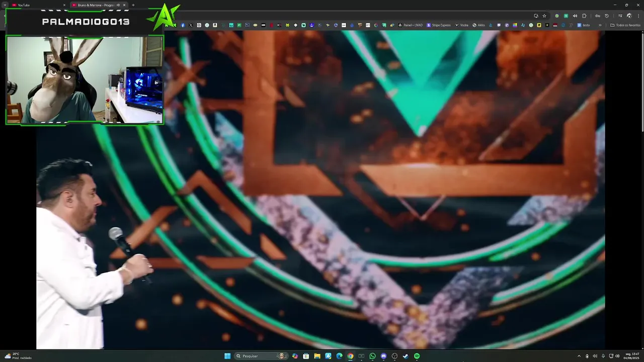The width and height of the screenshot is (644, 362).
Task: Open Steam from taskbar
Action: [x=406, y=356]
